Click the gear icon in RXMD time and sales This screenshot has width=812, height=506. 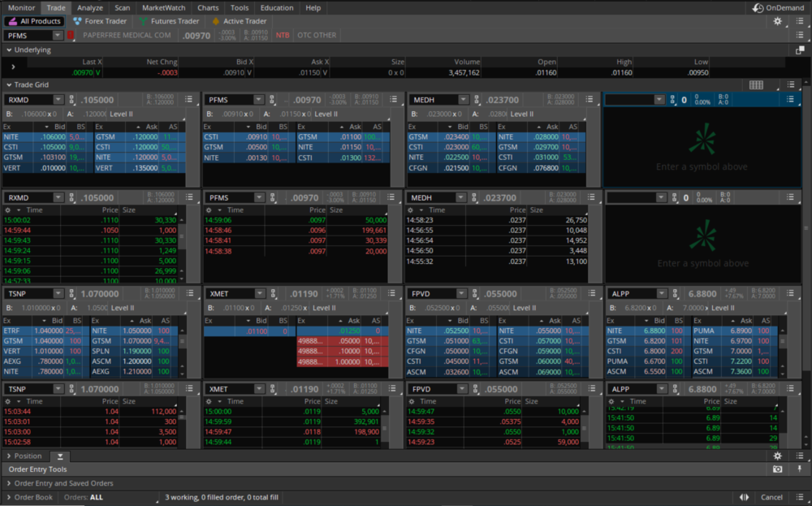pos(8,210)
